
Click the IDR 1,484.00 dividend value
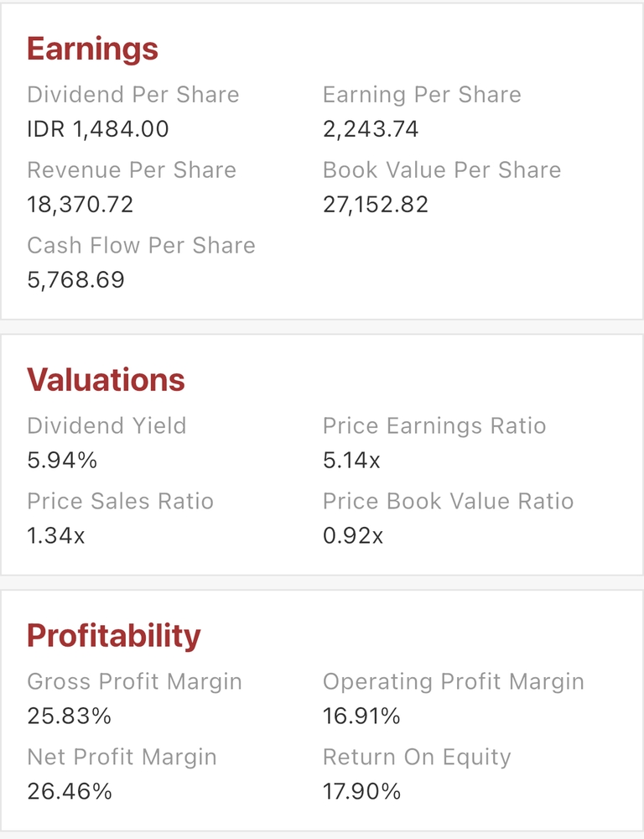[x=97, y=129]
